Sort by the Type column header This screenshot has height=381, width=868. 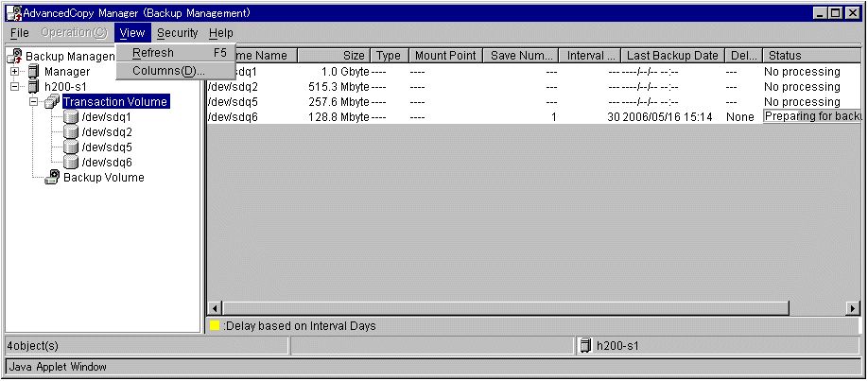coord(390,56)
